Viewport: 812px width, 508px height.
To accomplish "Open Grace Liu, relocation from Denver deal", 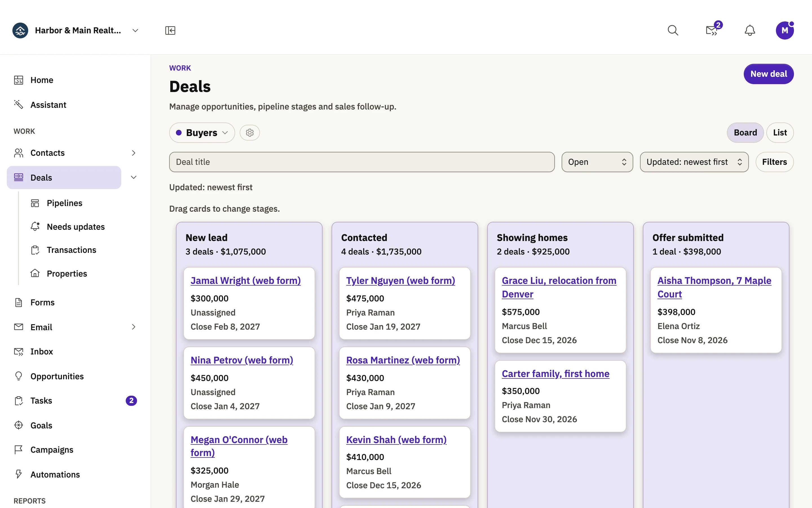I will coord(559,287).
